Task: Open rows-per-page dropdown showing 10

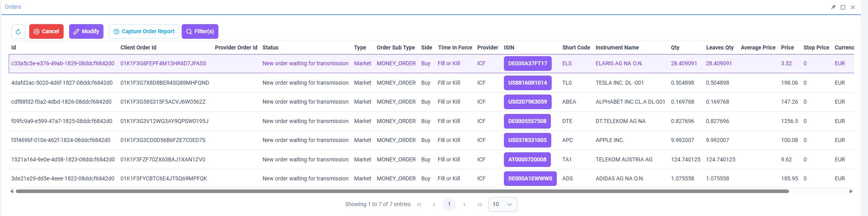Action: (503, 205)
